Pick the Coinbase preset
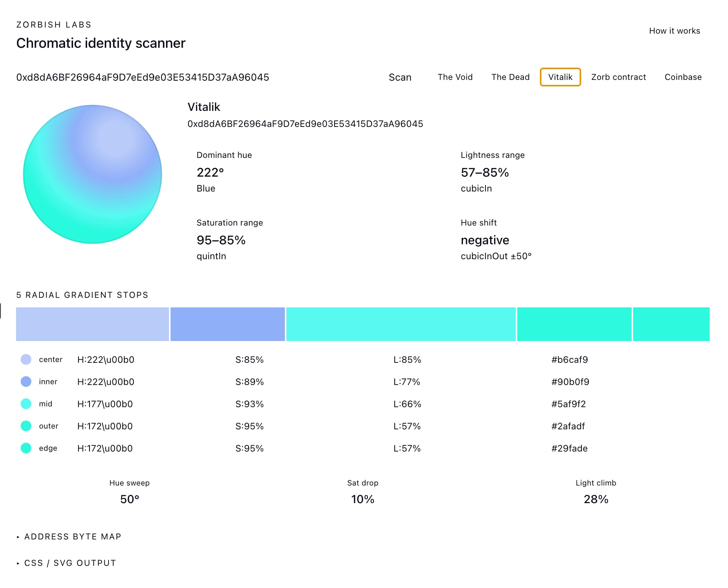Image resolution: width=728 pixels, height=588 pixels. coord(683,77)
